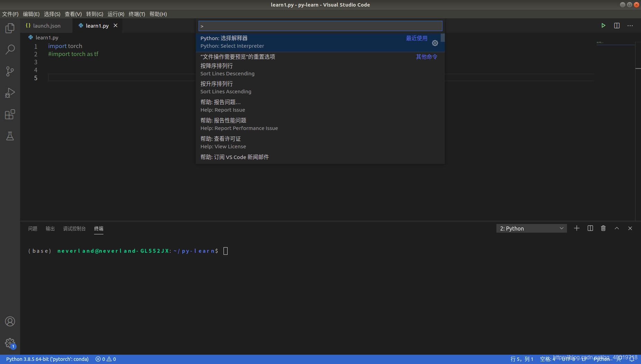This screenshot has height=364, width=641.
Task: Click the terminal prompt line
Action: [128, 251]
